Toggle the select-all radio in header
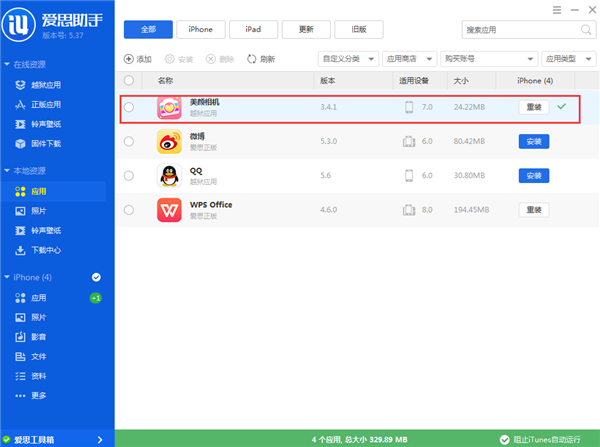The width and height of the screenshot is (600, 447). 129,80
